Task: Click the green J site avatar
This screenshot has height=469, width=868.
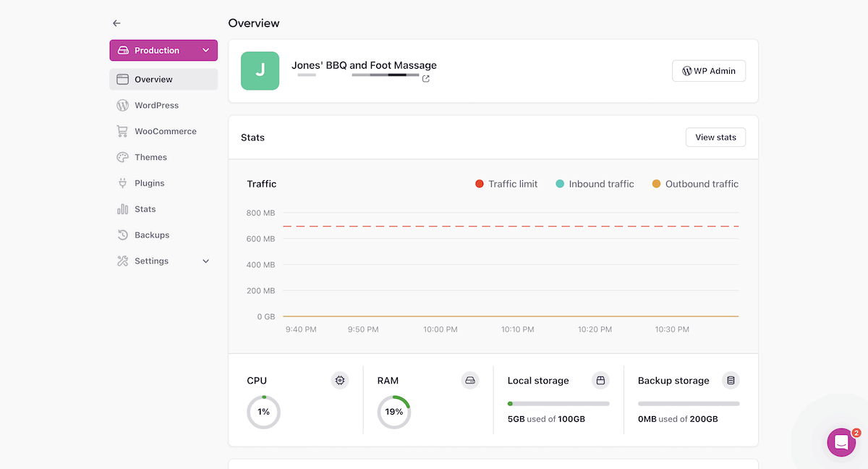Action: [260, 71]
